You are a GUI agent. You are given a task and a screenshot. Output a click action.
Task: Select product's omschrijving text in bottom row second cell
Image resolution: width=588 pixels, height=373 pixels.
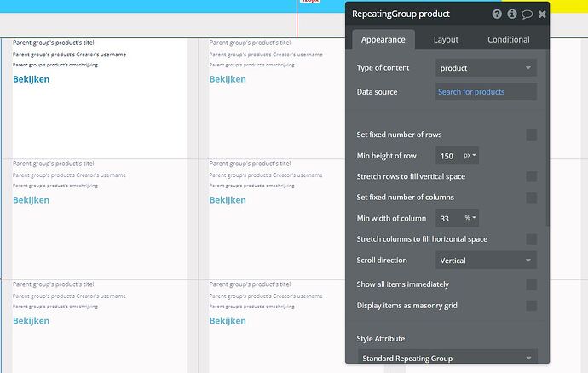click(x=251, y=307)
